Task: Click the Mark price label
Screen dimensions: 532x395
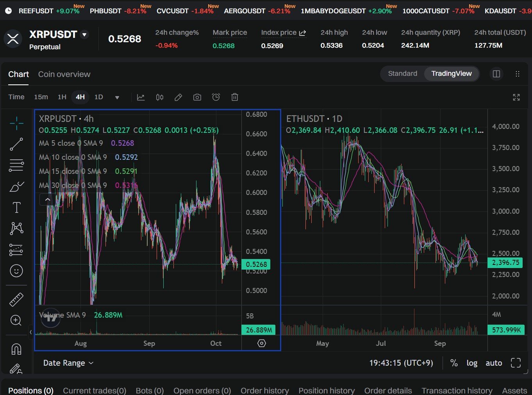Action: tap(230, 33)
